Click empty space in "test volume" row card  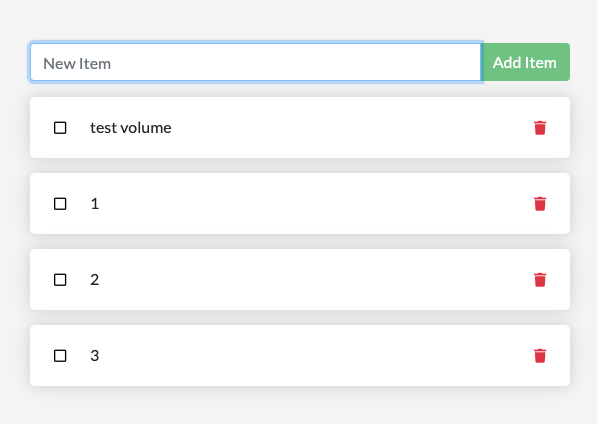click(x=343, y=128)
